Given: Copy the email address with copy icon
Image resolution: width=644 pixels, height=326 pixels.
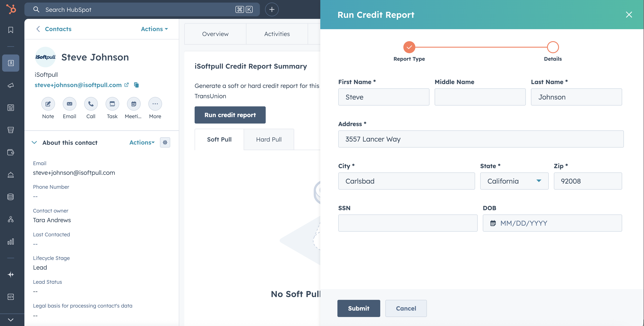Looking at the screenshot, I should click(136, 85).
